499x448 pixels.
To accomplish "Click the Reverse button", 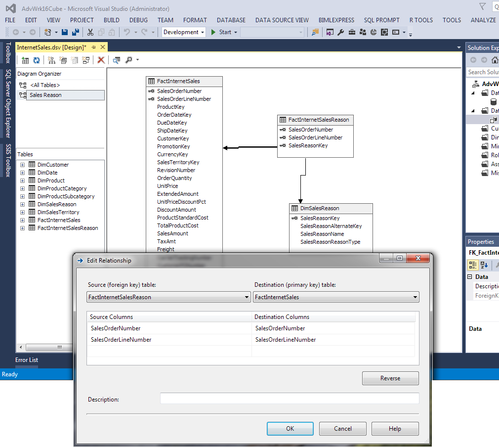I will [x=390, y=378].
